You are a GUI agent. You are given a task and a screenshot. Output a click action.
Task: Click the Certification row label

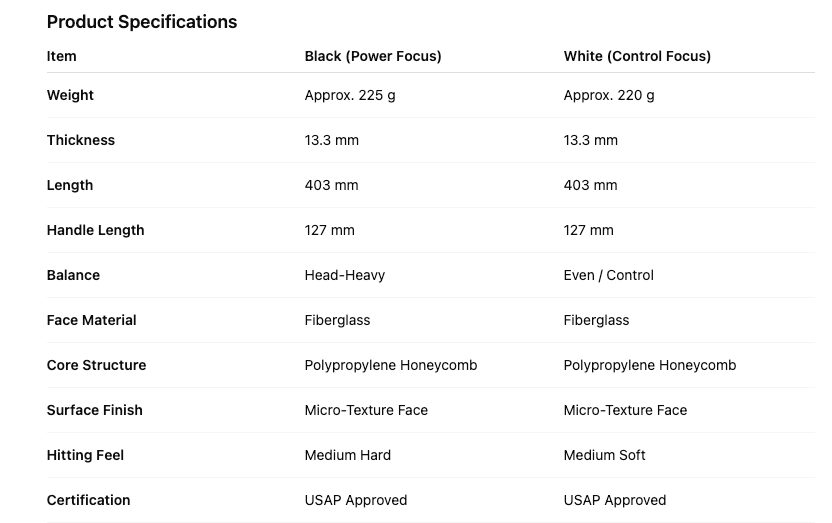tap(89, 500)
